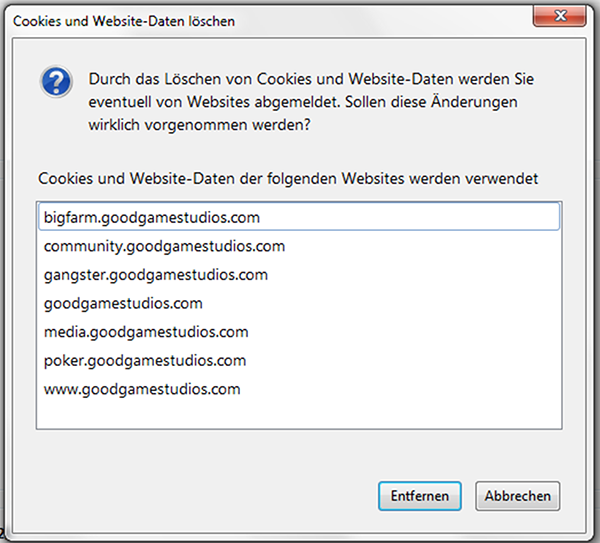Select www.goodgamestudios.com entry
Image resolution: width=600 pixels, height=543 pixels.
(x=299, y=389)
